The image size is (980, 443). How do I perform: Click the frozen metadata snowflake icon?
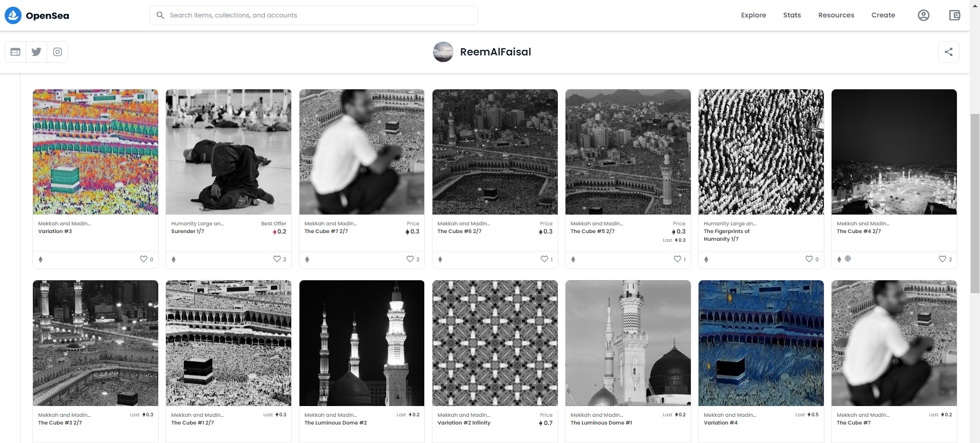click(x=847, y=259)
